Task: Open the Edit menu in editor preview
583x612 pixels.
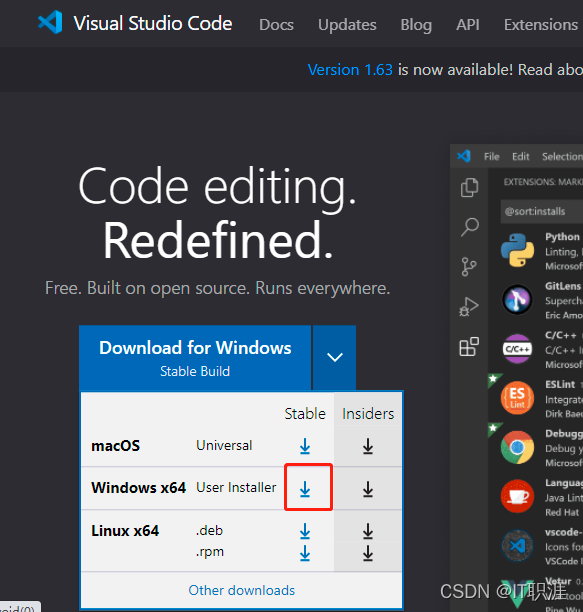Action: [521, 157]
